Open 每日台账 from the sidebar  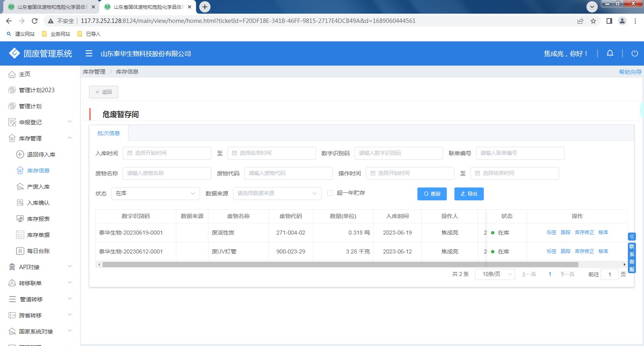(38, 251)
